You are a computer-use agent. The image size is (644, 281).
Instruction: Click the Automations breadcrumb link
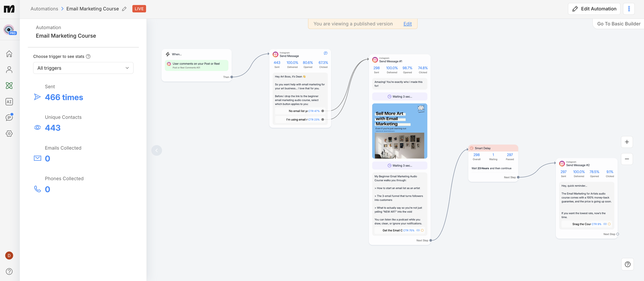[44, 8]
